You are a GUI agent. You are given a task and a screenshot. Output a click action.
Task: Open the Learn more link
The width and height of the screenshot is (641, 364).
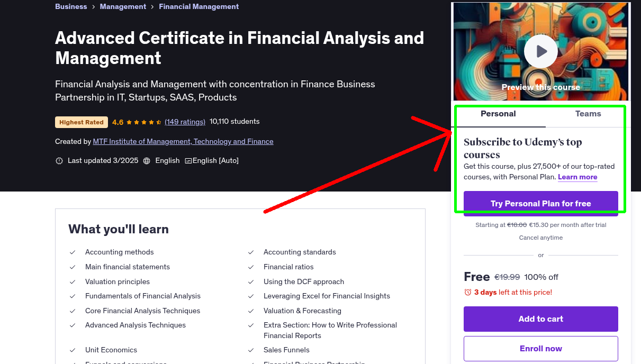tap(577, 177)
